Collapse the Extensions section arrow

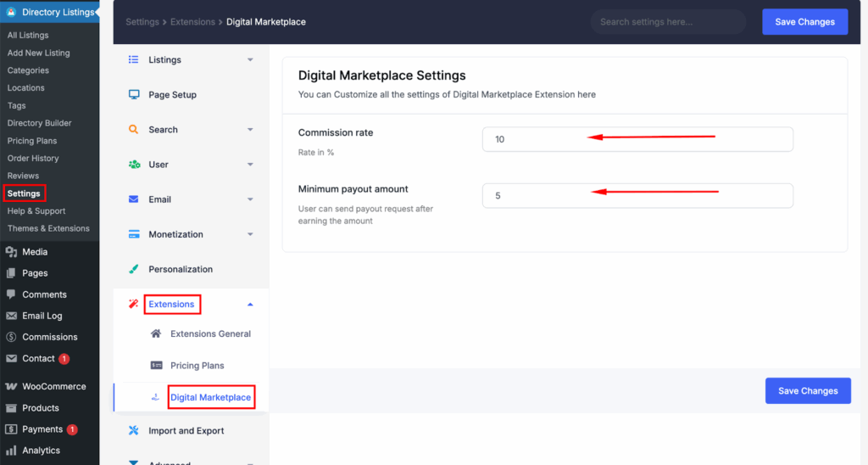pos(250,304)
